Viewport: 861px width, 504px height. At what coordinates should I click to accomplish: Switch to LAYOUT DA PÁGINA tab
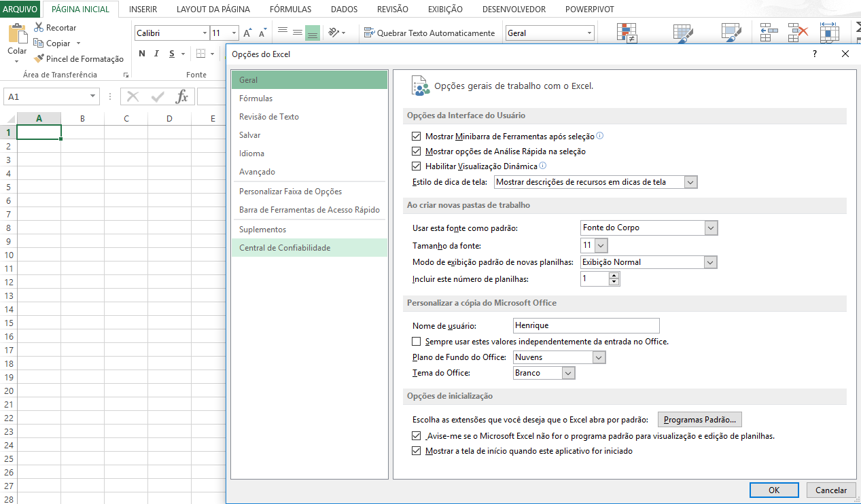coord(213,10)
